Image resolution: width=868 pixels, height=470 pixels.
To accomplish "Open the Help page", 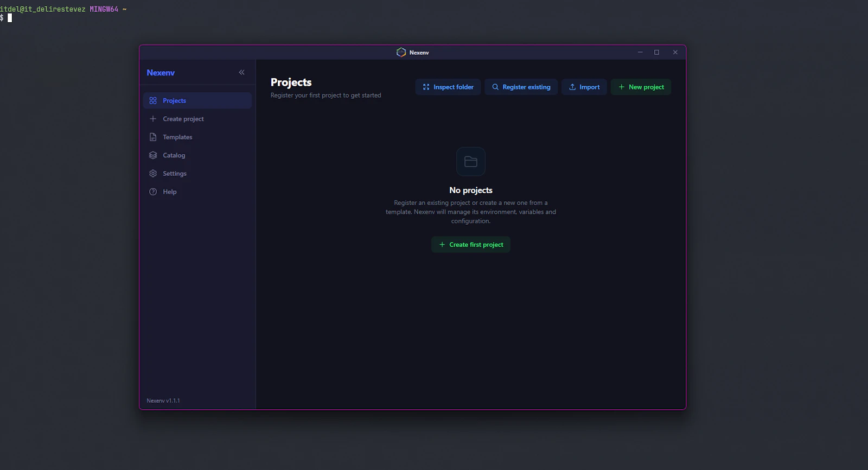I will (x=197, y=192).
